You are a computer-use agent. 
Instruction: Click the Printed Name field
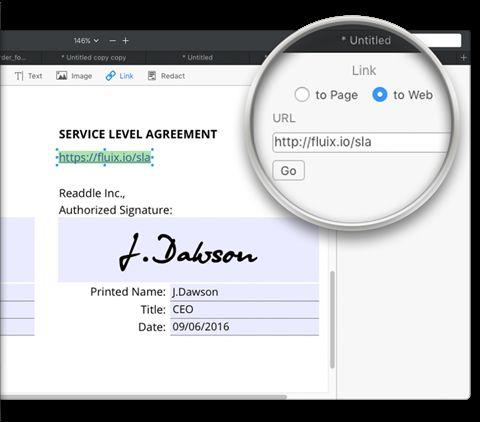pos(244,292)
